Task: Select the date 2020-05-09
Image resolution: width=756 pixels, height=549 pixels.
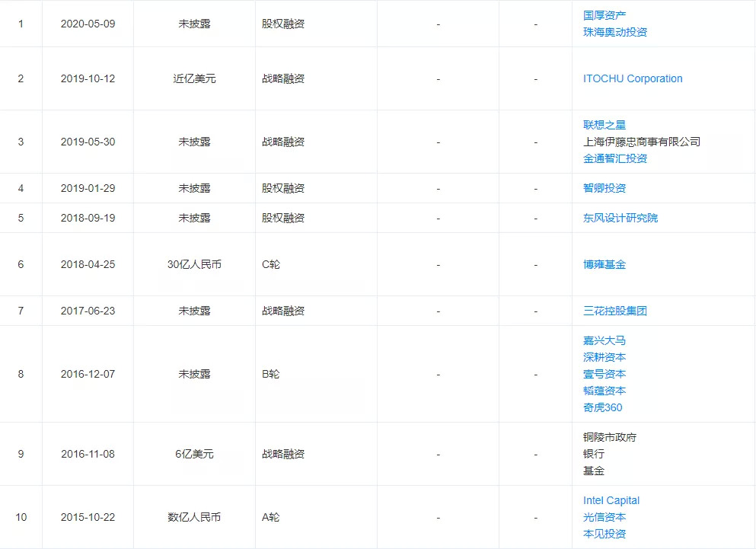Action: pyautogui.click(x=88, y=24)
